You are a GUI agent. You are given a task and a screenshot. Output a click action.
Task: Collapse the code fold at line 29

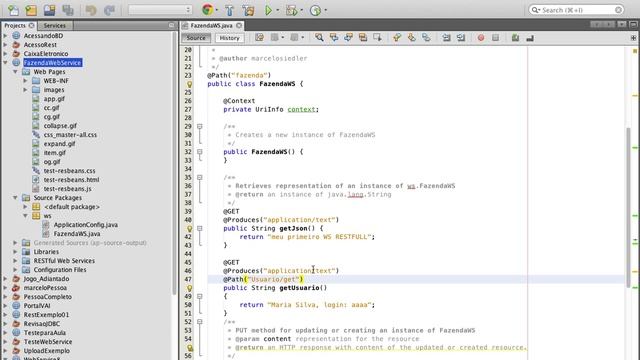tap(200, 127)
